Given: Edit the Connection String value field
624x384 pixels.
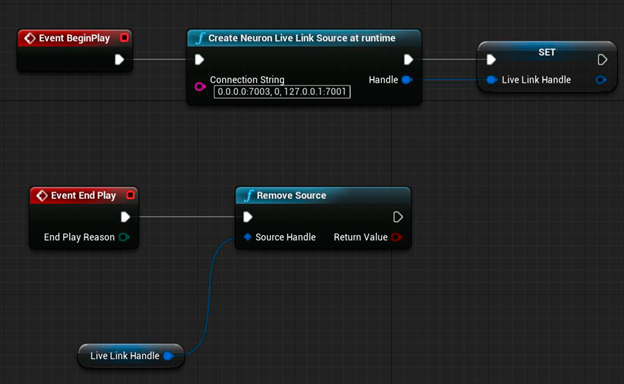Looking at the screenshot, I should coord(282,92).
